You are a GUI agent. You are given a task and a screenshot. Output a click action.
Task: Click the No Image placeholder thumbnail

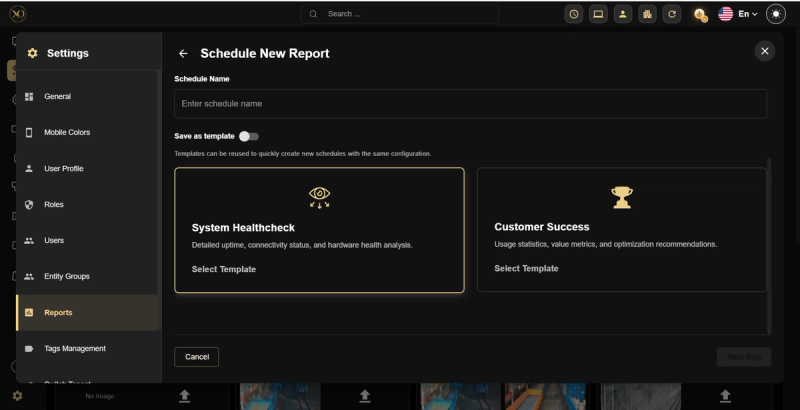click(100, 396)
